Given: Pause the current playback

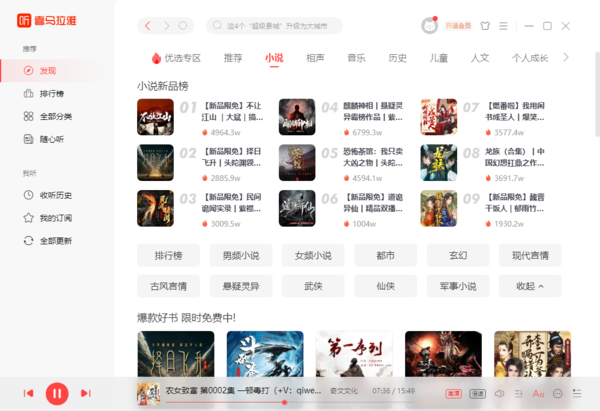Looking at the screenshot, I should pyautogui.click(x=57, y=393).
